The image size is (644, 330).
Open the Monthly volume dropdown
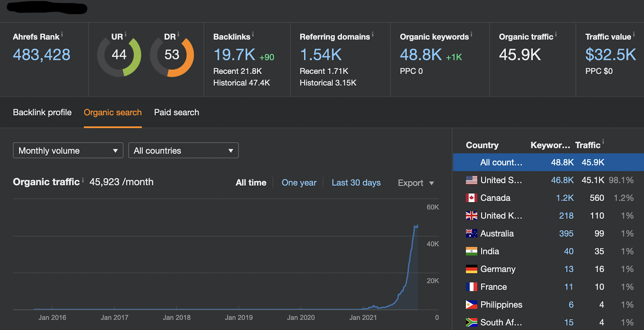coord(68,150)
